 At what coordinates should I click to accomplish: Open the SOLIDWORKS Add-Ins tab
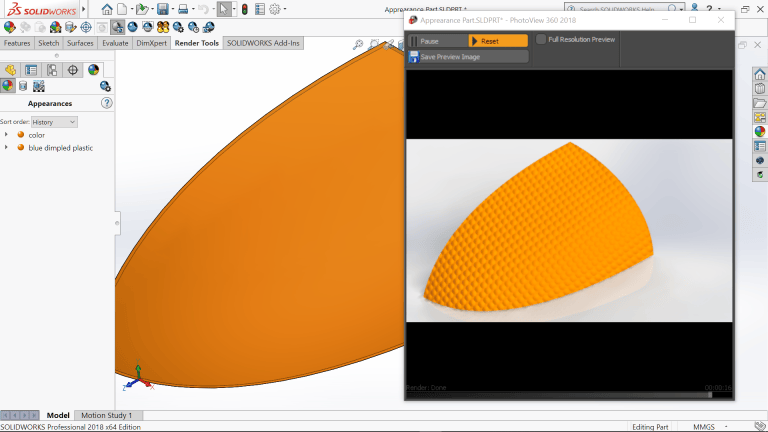[263, 43]
